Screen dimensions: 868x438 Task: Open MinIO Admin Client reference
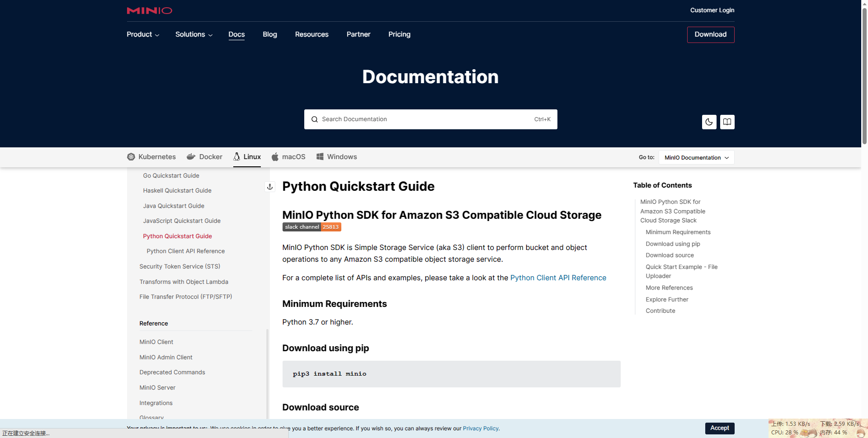166,358
